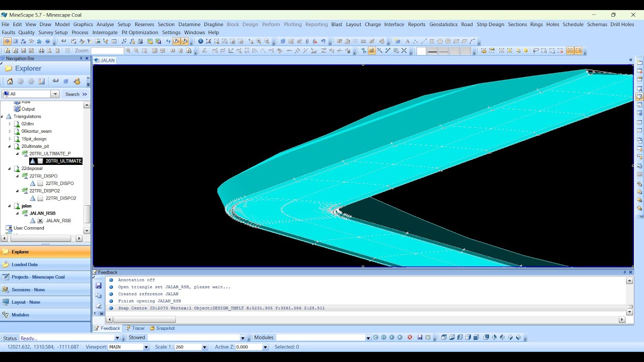The width and height of the screenshot is (644, 362).
Task: Expand the 02dtm tree node
Action: 10,124
